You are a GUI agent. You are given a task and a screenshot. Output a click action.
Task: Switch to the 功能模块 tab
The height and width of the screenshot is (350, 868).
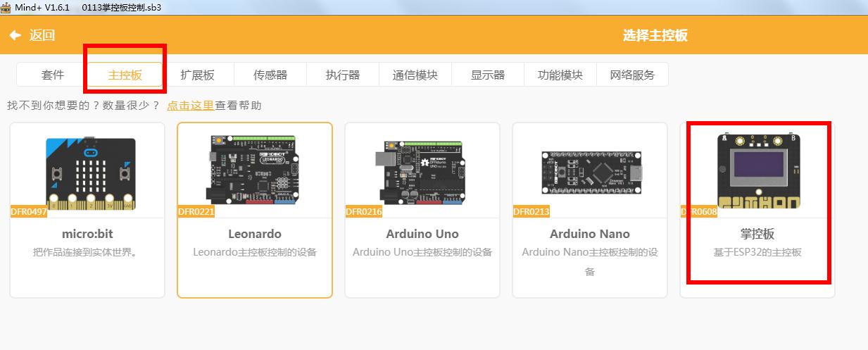[560, 75]
